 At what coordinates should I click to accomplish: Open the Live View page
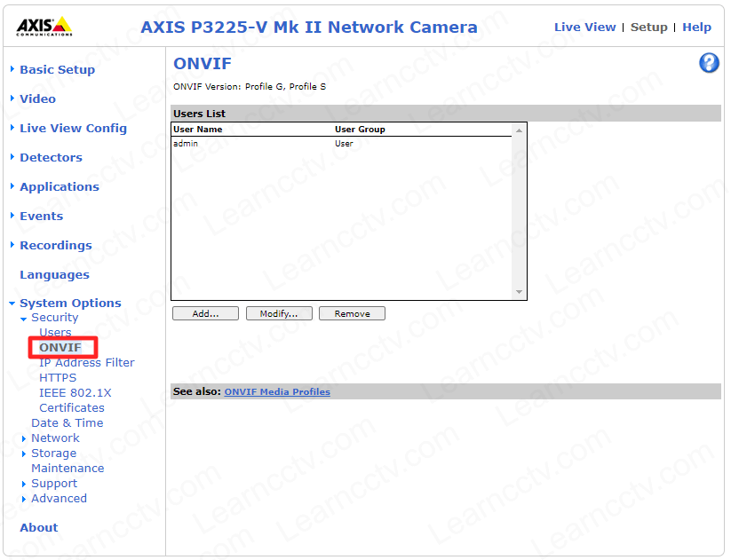tap(584, 28)
